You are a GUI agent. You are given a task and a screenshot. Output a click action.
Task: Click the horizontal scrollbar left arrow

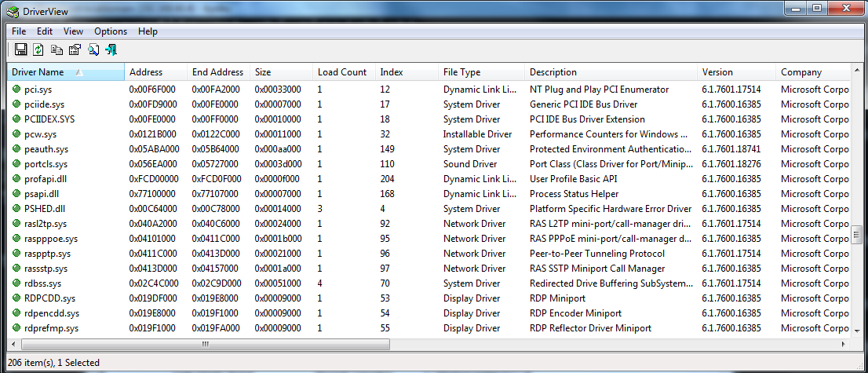coord(13,344)
